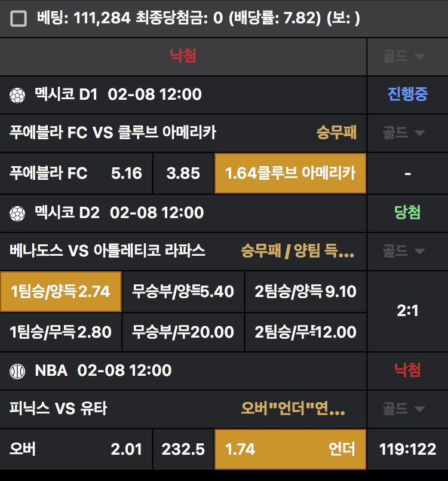Expand 골드 dropdown in 피닉스 VS 유타 row
This screenshot has height=481, width=448.
(404, 409)
